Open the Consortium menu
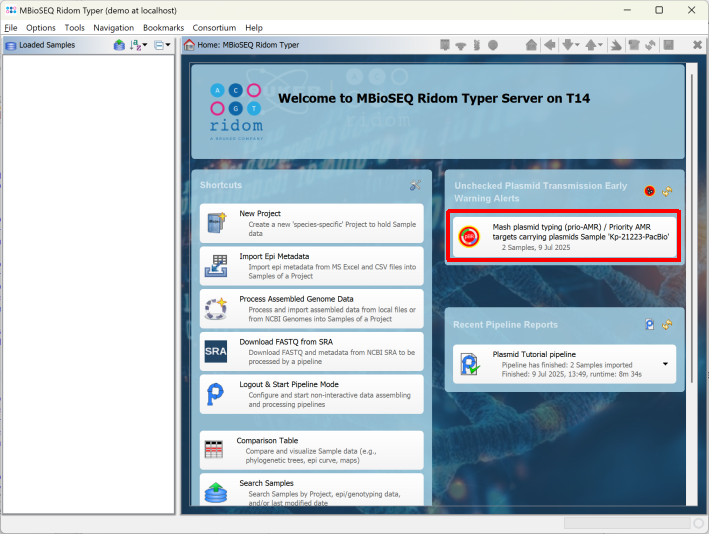This screenshot has height=534, width=709. (x=214, y=28)
